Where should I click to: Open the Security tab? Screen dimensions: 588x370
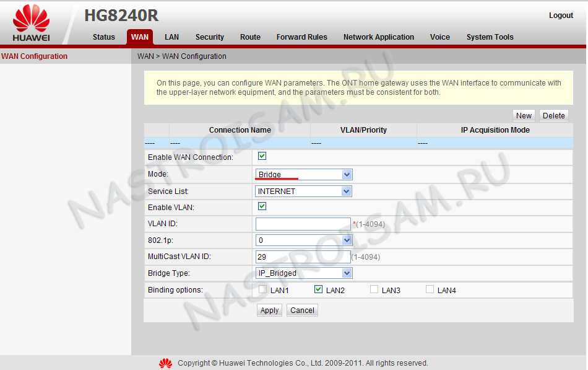coord(210,37)
